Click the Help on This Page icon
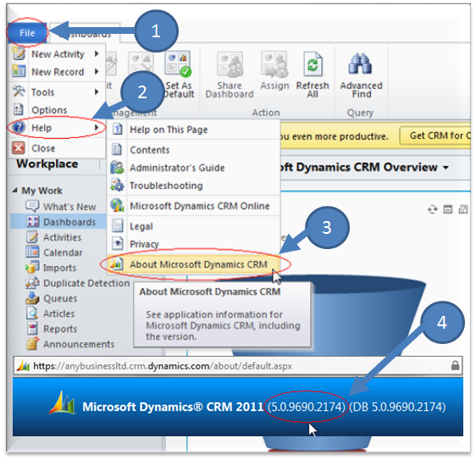 coord(117,130)
